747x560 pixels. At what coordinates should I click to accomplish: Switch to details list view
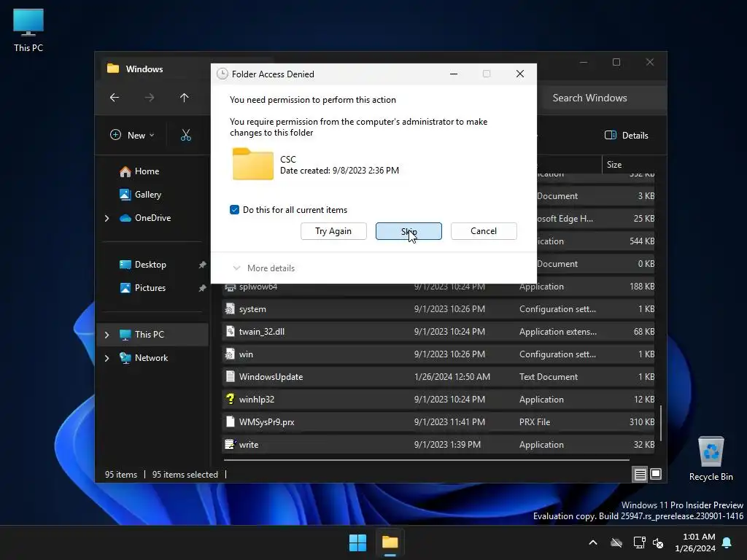tap(640, 474)
